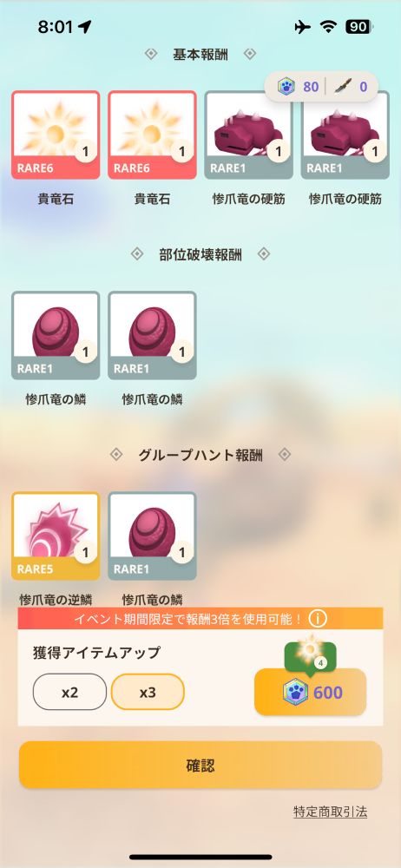This screenshot has width=401, height=868.
Task: Select the x2 item multiplier
Action: click(69, 692)
